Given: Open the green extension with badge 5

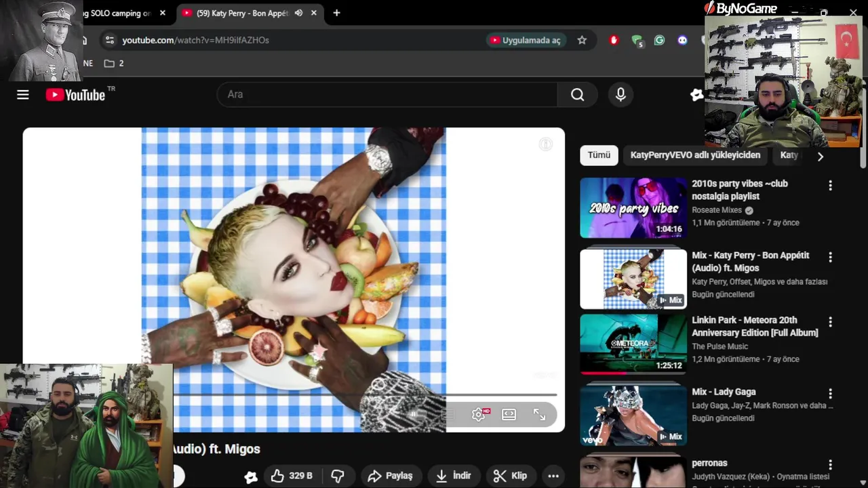Looking at the screenshot, I should pyautogui.click(x=637, y=41).
